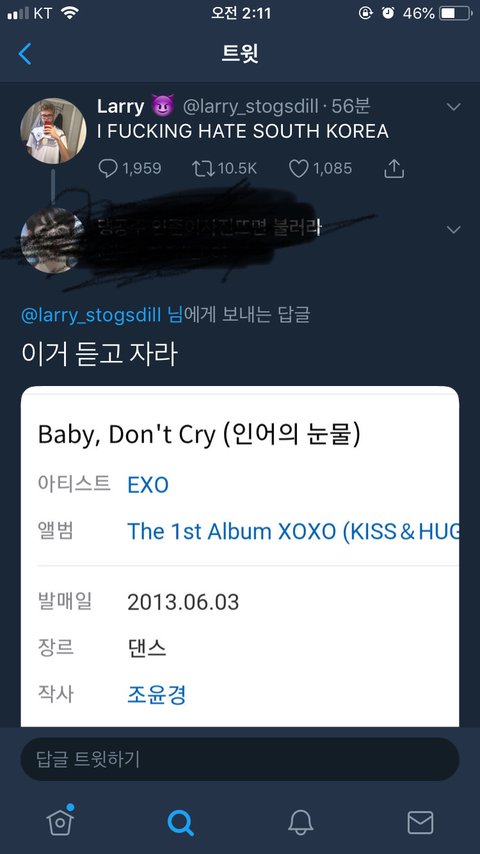Open the 조윤경 lyricist link
This screenshot has width=480, height=854.
coord(156,694)
